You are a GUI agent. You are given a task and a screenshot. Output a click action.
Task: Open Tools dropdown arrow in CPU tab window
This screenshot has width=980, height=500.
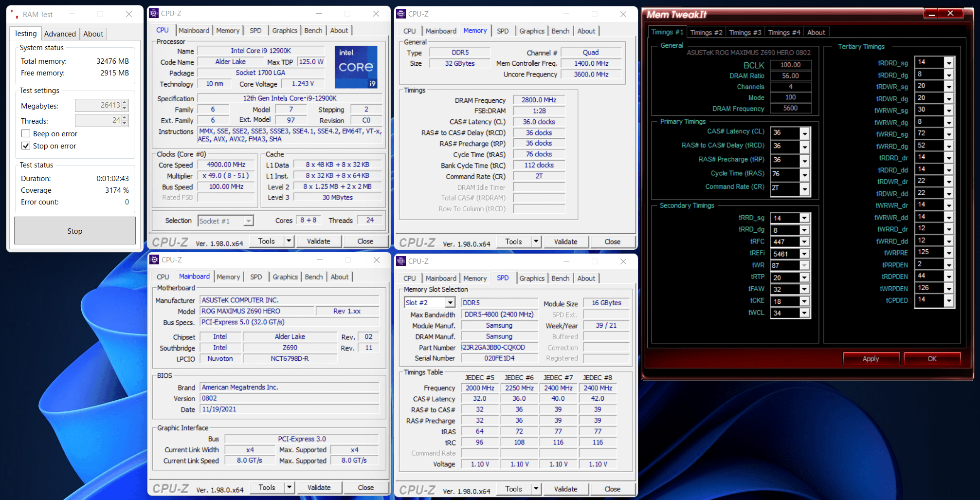coord(289,241)
